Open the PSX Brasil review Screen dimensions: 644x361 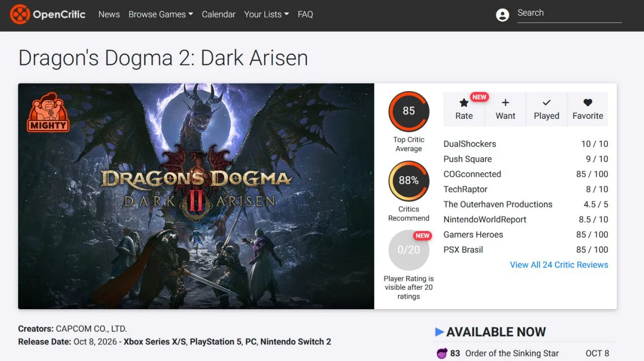463,250
